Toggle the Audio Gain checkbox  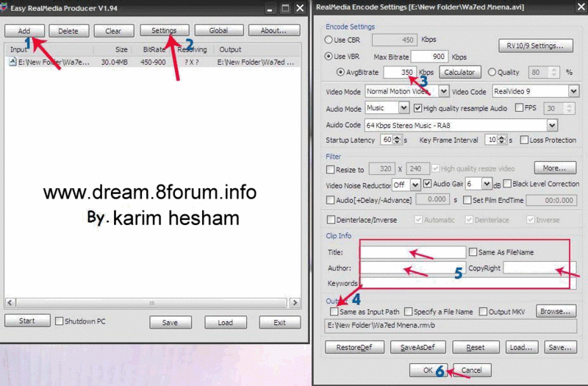427,184
